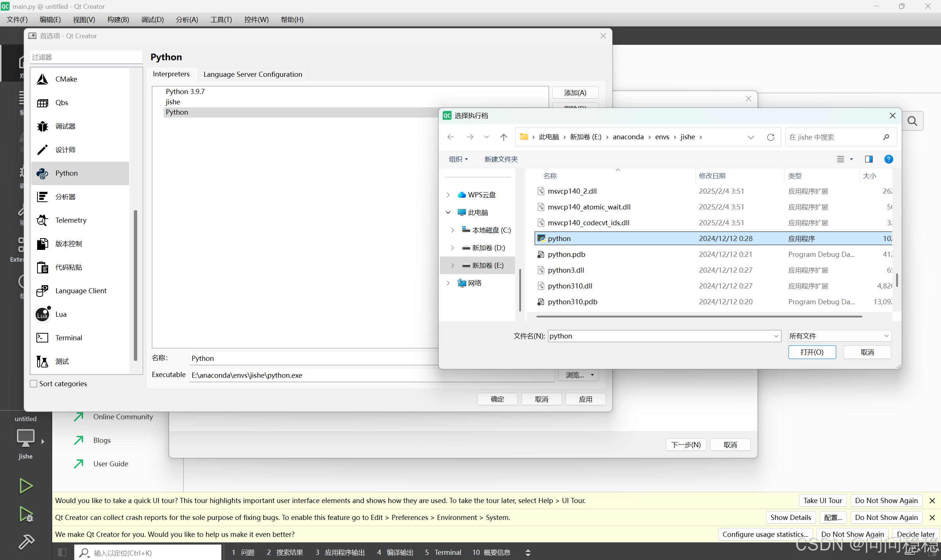This screenshot has height=560, width=941.
Task: Open the 所有文件 file type dropdown
Action: (x=840, y=336)
